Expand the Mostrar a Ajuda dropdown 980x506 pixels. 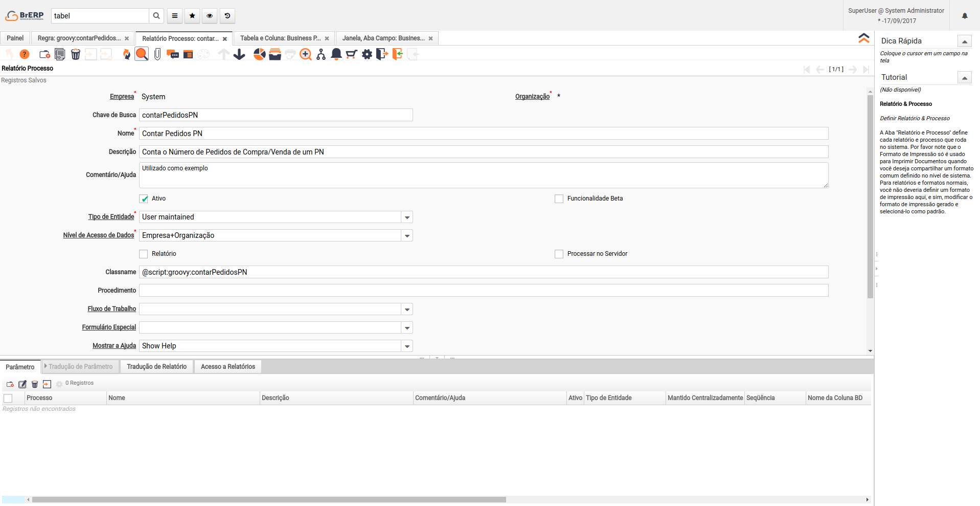click(x=407, y=346)
